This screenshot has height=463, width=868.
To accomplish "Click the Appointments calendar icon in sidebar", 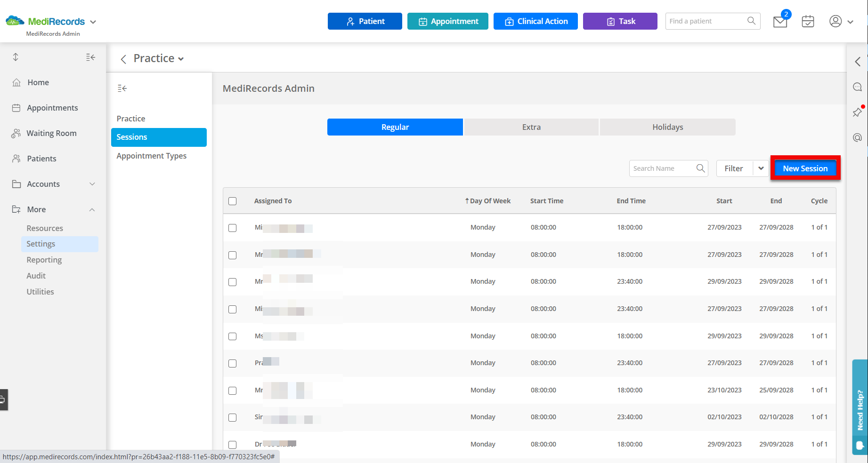I will (x=16, y=108).
